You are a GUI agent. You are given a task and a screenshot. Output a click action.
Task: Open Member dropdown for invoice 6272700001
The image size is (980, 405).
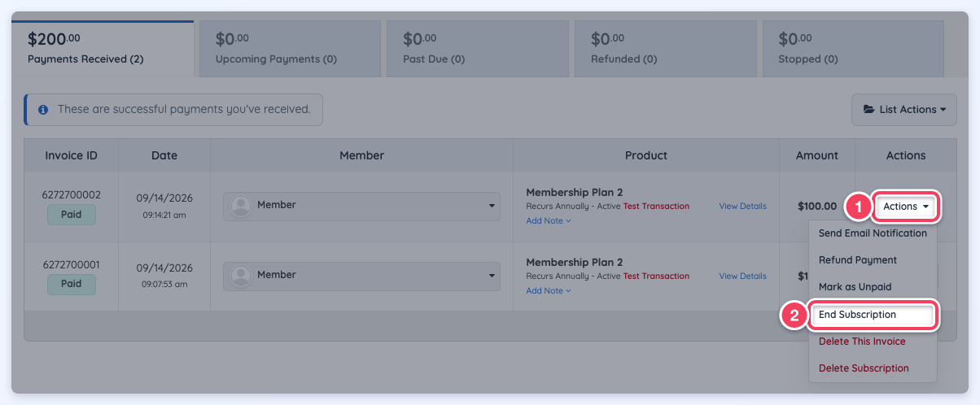coord(361,276)
